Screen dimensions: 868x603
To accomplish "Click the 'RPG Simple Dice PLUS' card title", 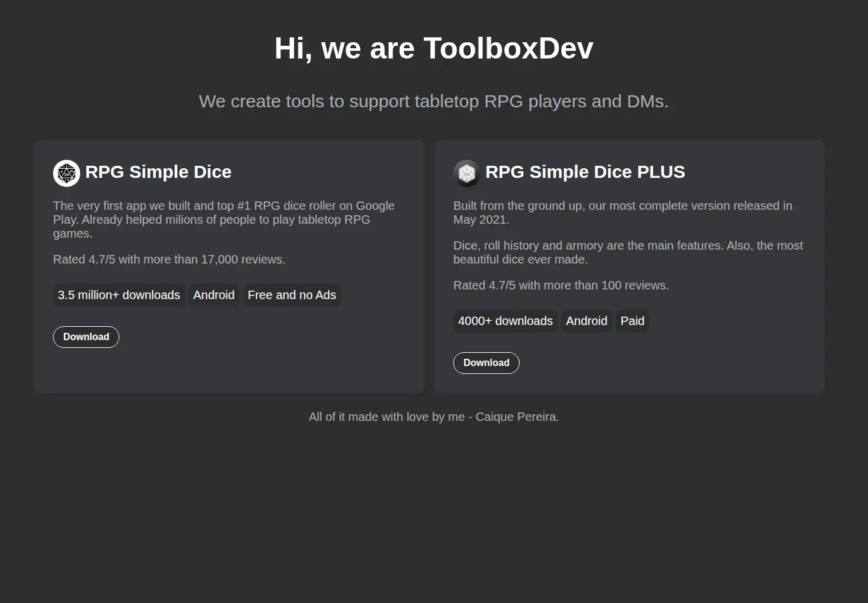I will (585, 172).
